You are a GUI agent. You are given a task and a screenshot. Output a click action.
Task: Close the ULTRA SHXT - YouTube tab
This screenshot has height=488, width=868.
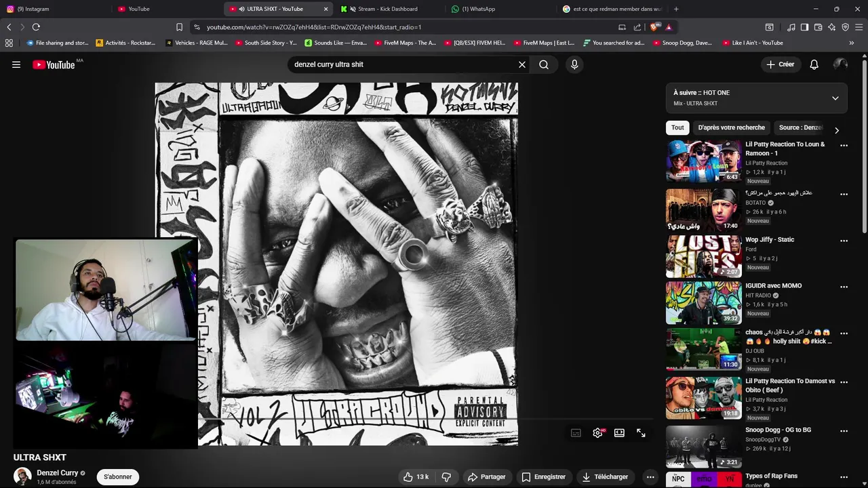coord(325,9)
